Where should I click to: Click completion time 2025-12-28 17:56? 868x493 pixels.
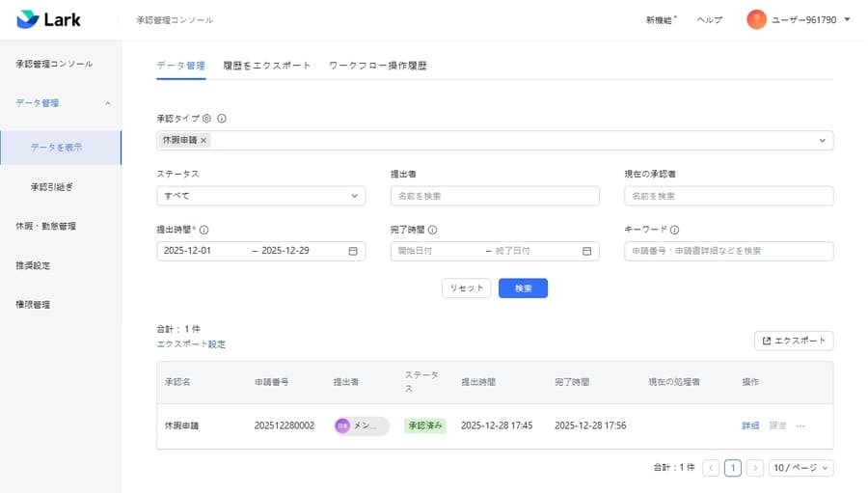pos(590,425)
